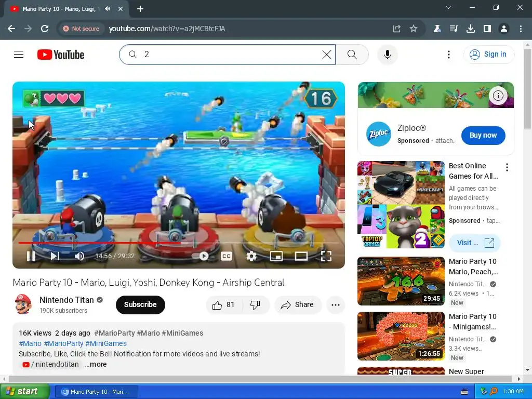Toggle the Chrome side panel
This screenshot has width=532, height=399.
[x=487, y=29]
